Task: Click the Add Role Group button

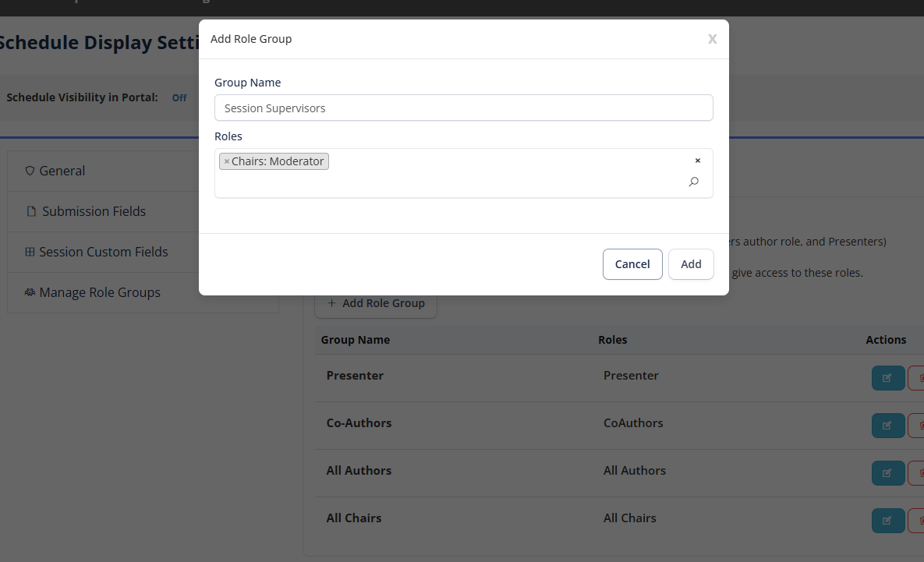Action: 376,303
